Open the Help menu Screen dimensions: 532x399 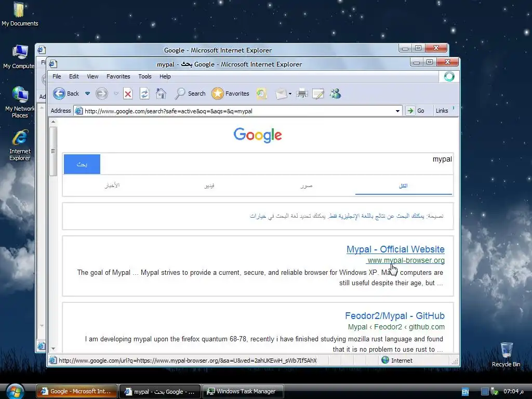[x=165, y=76]
